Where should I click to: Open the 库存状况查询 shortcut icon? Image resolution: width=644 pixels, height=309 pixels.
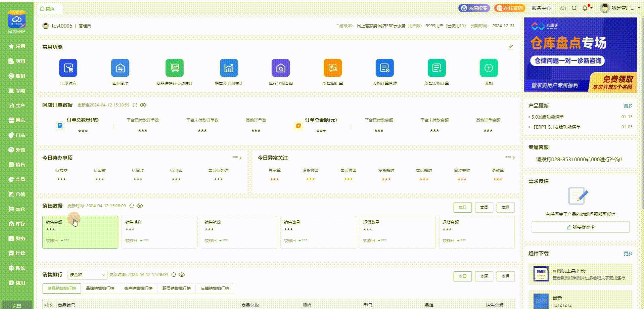click(281, 68)
